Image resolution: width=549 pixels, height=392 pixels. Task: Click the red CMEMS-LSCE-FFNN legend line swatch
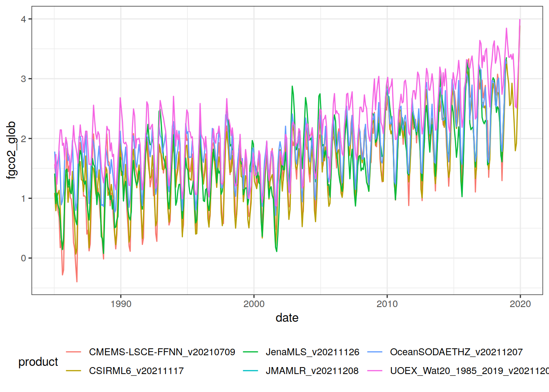(x=74, y=352)
